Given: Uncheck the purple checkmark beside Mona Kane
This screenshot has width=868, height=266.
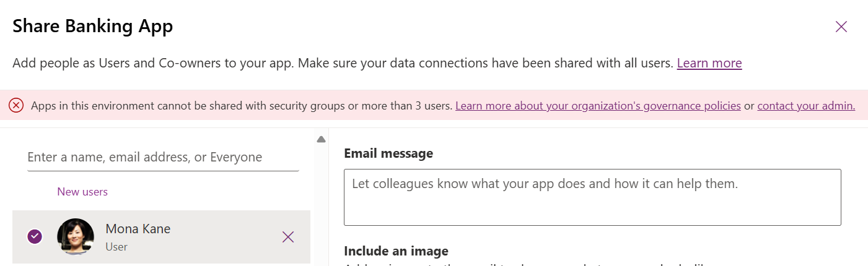Looking at the screenshot, I should [35, 236].
